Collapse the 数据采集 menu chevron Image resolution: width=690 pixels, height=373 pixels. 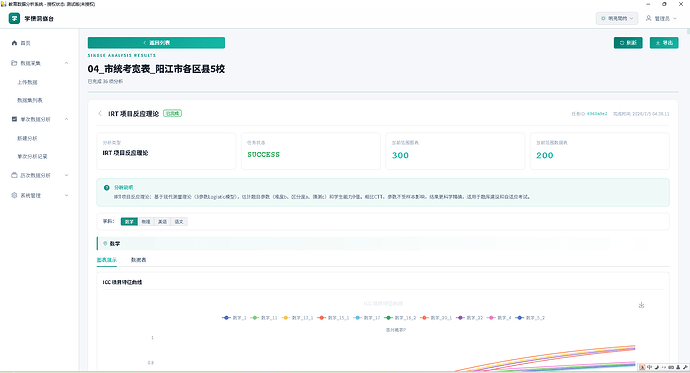[66, 63]
